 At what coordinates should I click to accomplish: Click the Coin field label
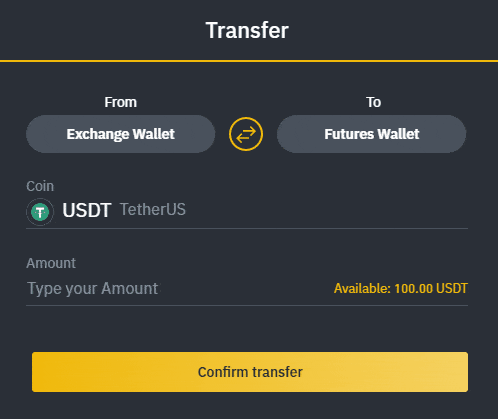tap(40, 186)
